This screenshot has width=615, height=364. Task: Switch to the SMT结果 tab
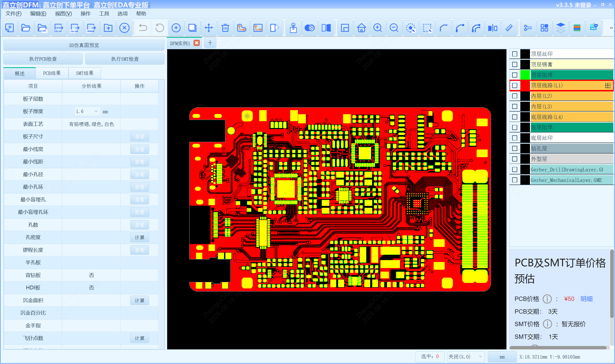point(85,73)
